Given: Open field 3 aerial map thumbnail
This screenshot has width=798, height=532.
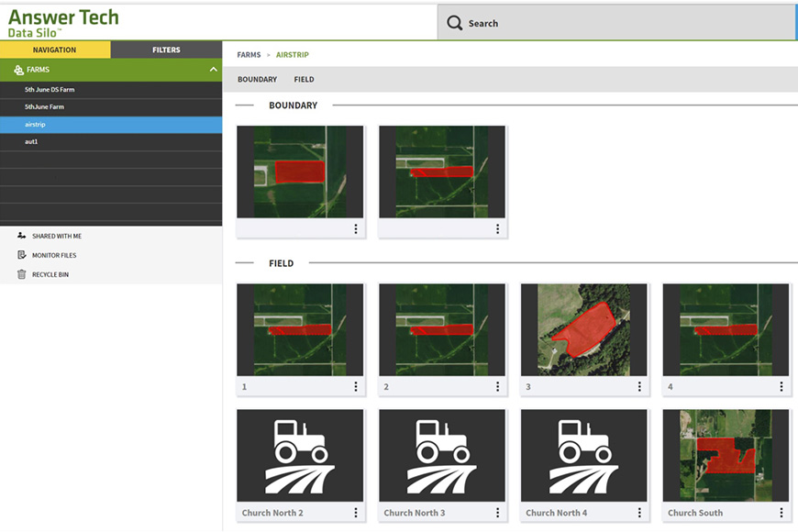Looking at the screenshot, I should click(584, 329).
